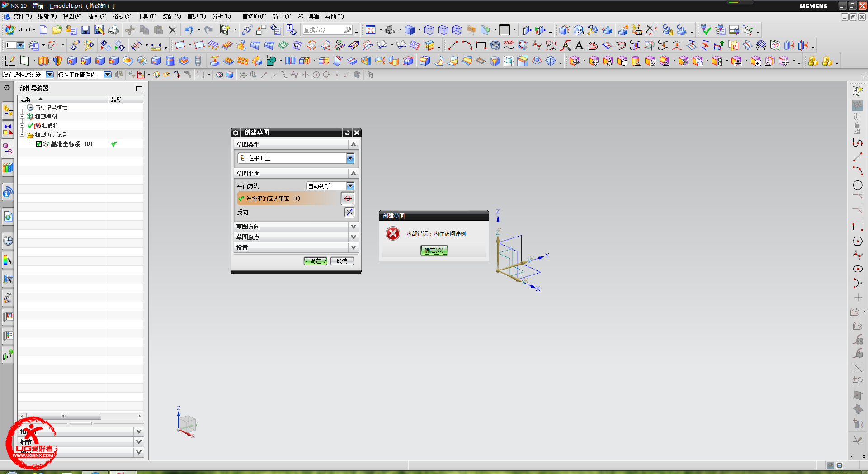Image resolution: width=868 pixels, height=474 pixels.
Task: Click the reverse direction (反向) icon
Action: 349,212
